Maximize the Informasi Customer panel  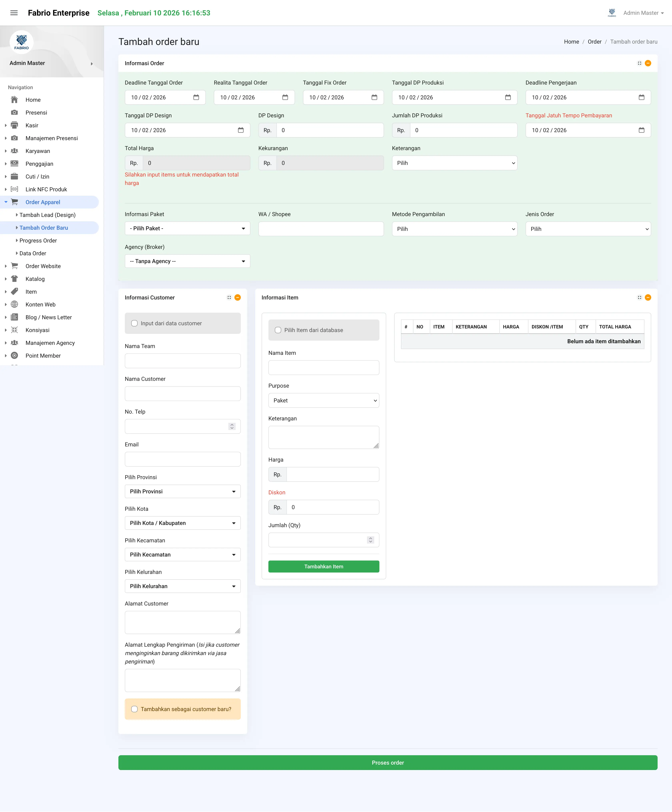click(x=229, y=298)
